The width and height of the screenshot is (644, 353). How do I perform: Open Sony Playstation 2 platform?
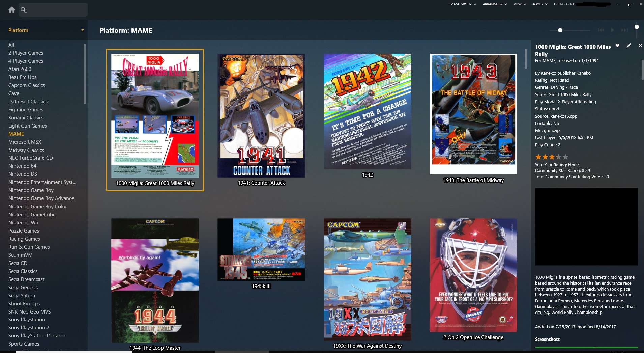click(x=29, y=327)
